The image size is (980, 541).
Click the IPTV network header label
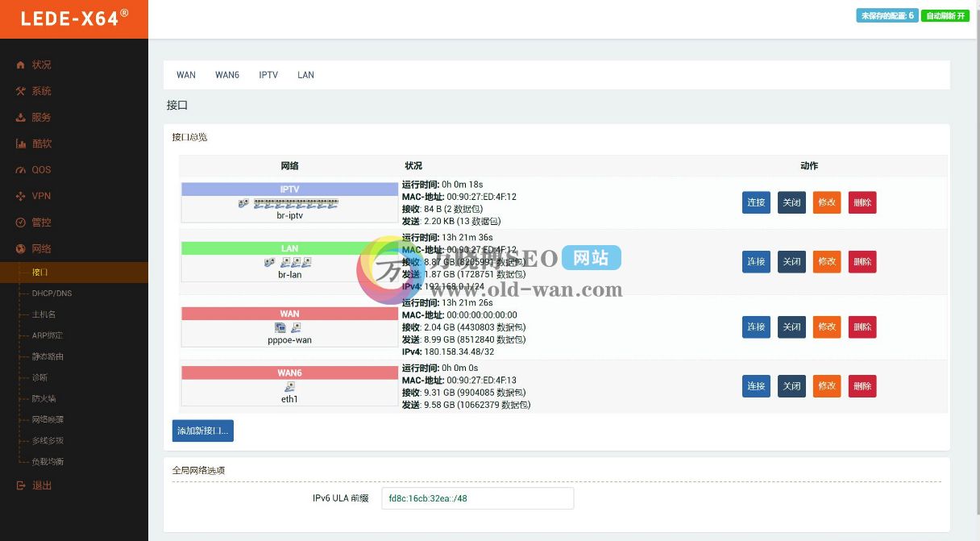tap(289, 189)
